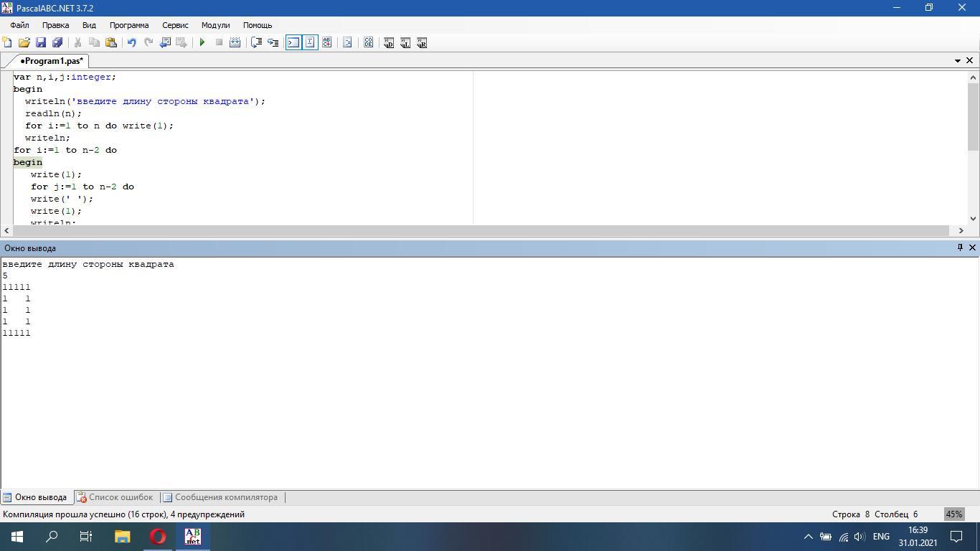This screenshot has height=551, width=980.
Task: Open Task View on the taskbar
Action: (x=86, y=537)
